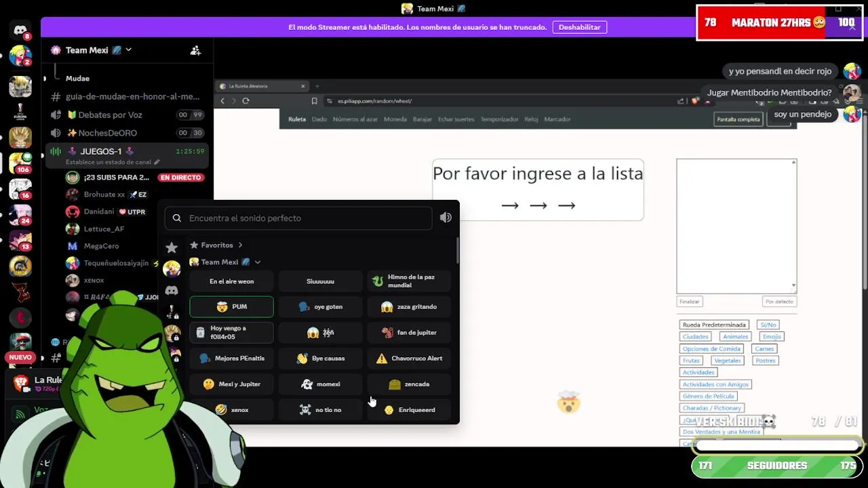
Task: Select the Opciones de Comida preset
Action: (x=711, y=349)
